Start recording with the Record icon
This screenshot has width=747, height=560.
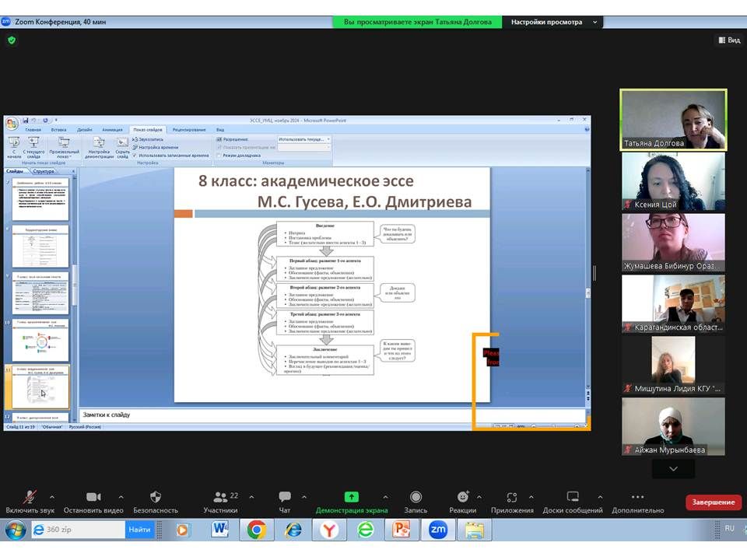point(416,497)
